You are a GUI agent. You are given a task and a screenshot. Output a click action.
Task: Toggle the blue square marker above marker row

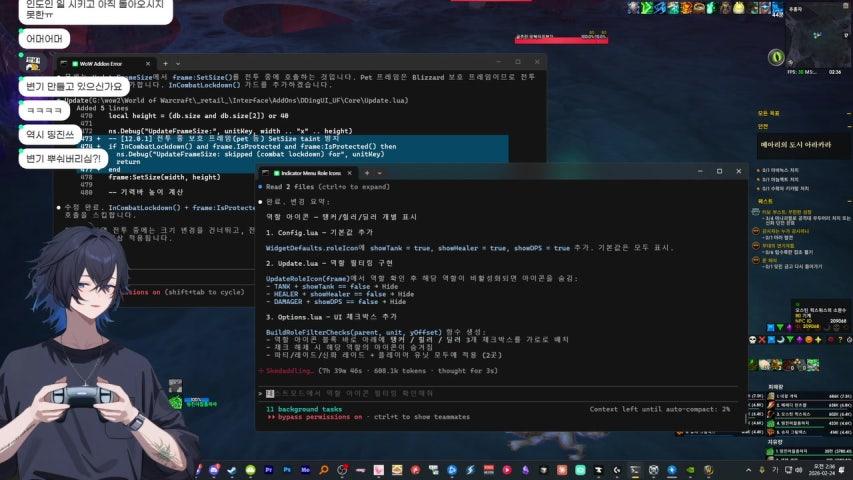(x=771, y=328)
